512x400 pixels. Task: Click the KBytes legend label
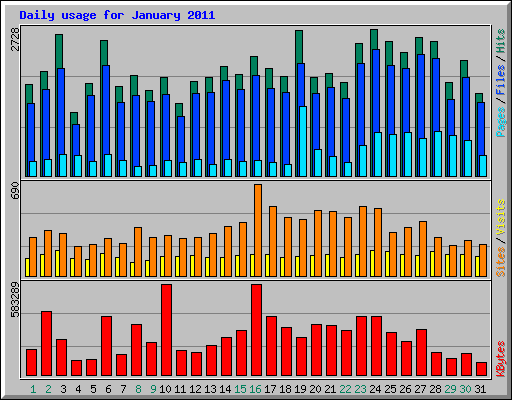[501, 359]
